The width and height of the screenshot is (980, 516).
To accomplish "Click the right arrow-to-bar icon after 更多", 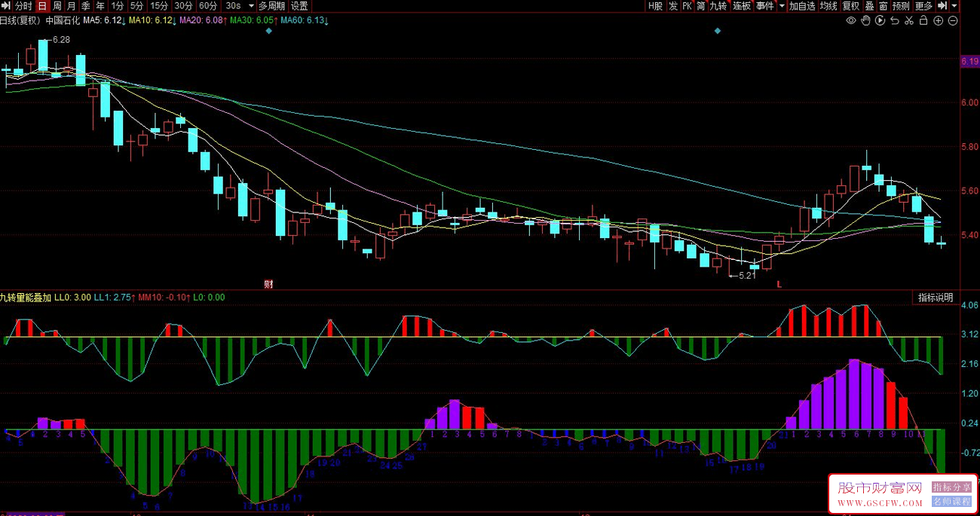I will click(x=942, y=5).
